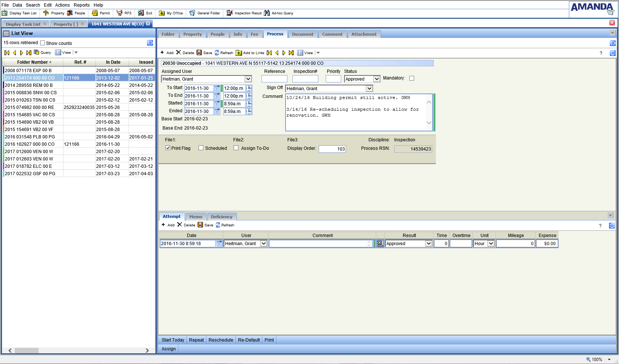Click the Save icon in Process toolbar
The image size is (619, 364).
[x=199, y=53]
